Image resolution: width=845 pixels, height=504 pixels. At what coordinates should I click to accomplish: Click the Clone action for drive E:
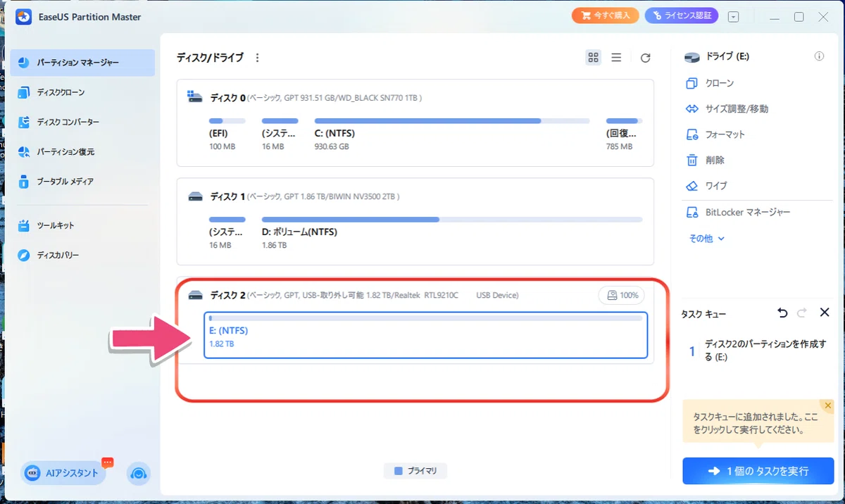[x=711, y=83]
